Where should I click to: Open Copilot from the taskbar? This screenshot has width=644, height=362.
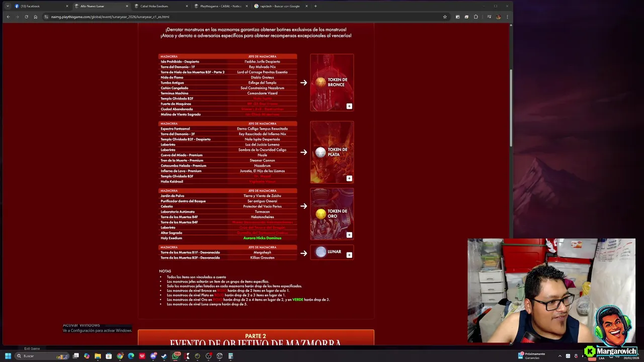[x=87, y=356]
